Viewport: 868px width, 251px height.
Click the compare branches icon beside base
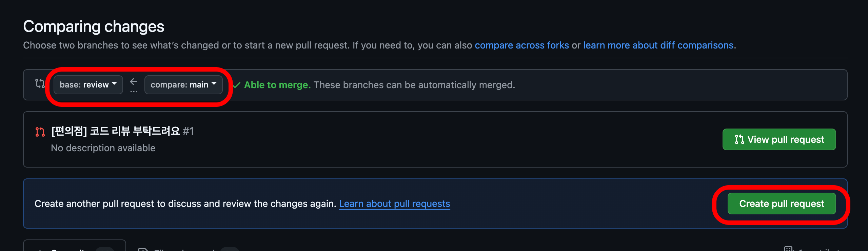coord(40,83)
